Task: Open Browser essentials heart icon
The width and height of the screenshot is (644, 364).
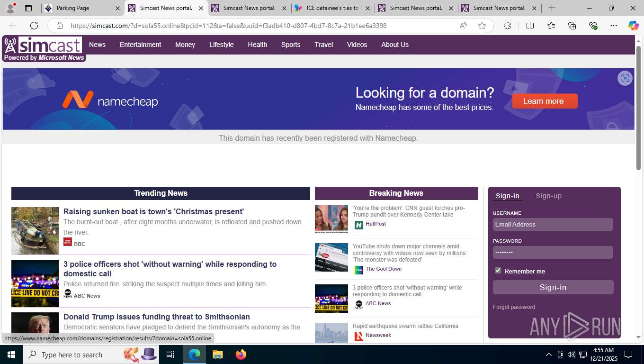Action: (593, 26)
